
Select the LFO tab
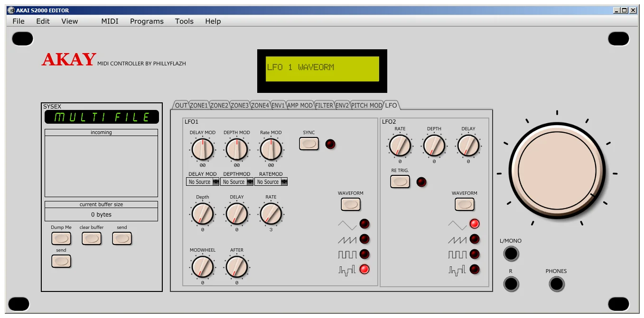391,105
